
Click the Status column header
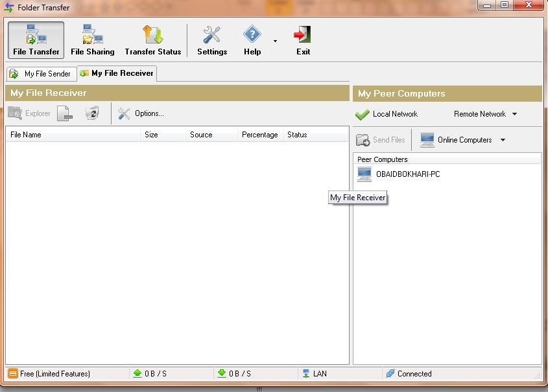316,135
